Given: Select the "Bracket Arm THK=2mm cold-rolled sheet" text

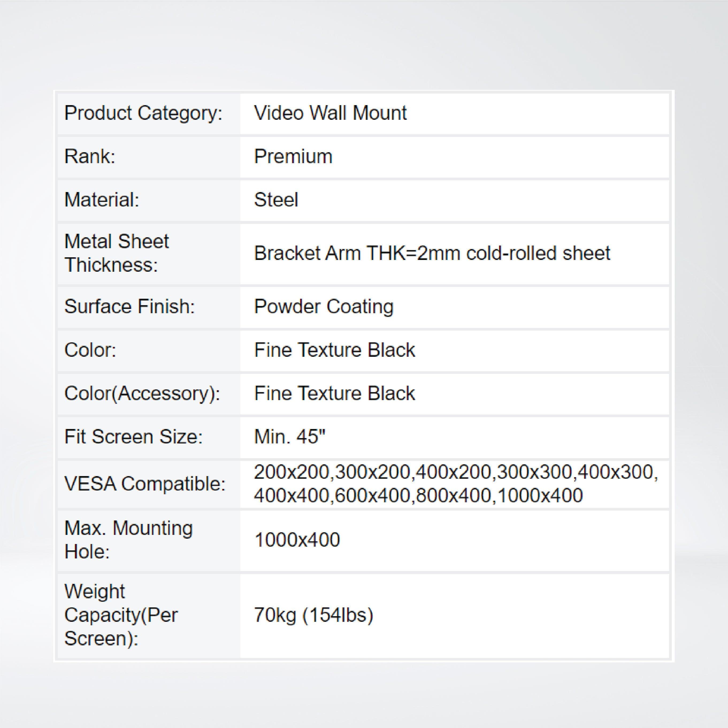Looking at the screenshot, I should pos(432,253).
